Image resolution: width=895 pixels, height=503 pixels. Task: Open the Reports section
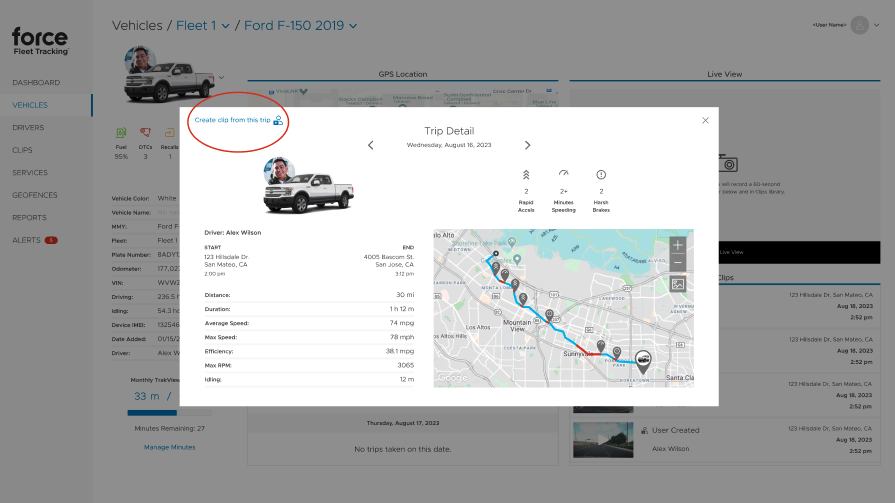click(29, 218)
